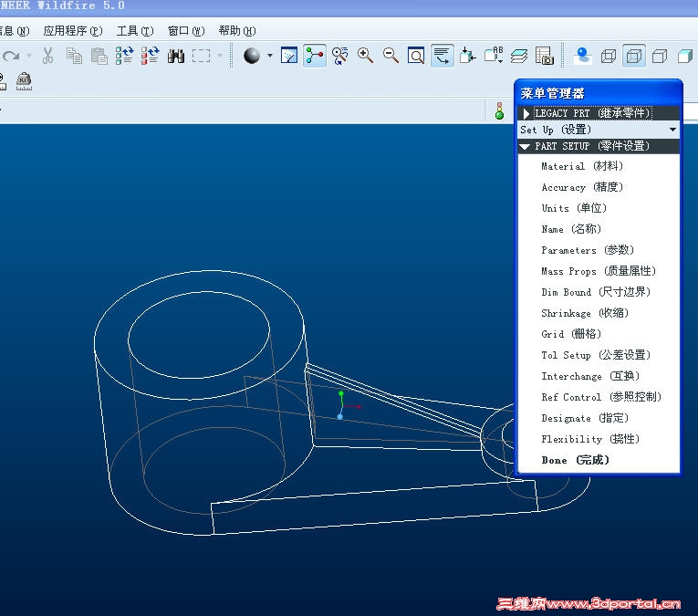Open the dropdown arrow beside shading sphere
Screen dimensions: 698x616
270,56
